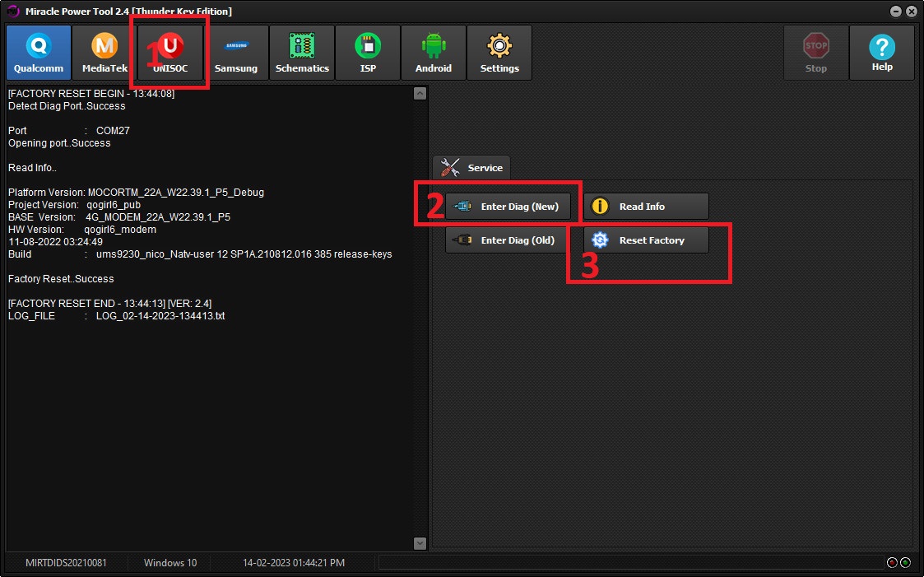Open the Qualcomm module
Viewport: 924px width, 577px height.
click(x=39, y=53)
